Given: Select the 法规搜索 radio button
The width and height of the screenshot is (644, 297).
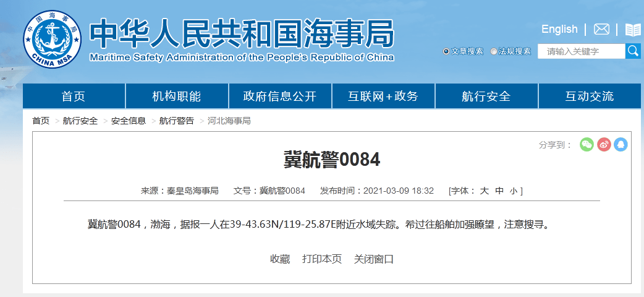Looking at the screenshot, I should pyautogui.click(x=494, y=51).
